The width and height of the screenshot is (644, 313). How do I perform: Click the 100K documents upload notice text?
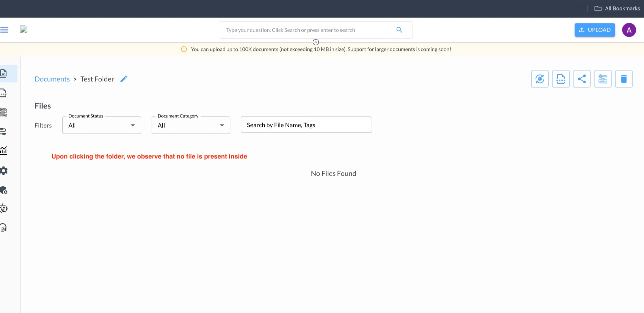point(321,49)
